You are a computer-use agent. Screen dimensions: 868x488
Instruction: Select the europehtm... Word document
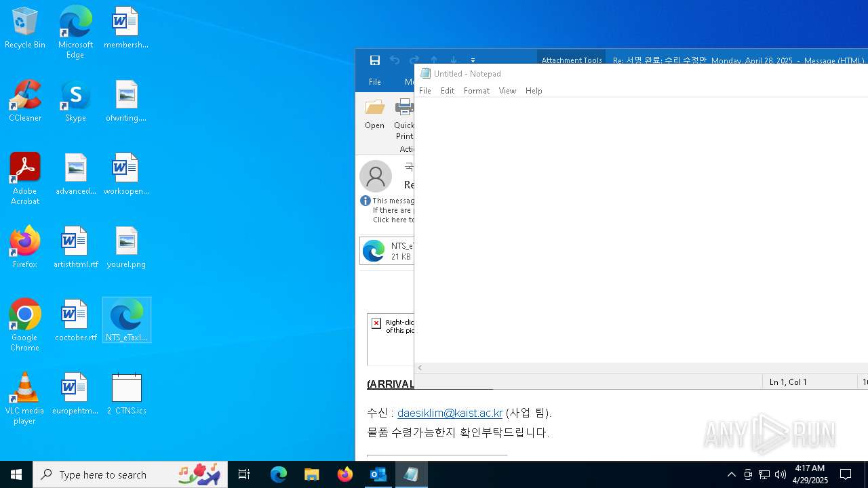75,394
